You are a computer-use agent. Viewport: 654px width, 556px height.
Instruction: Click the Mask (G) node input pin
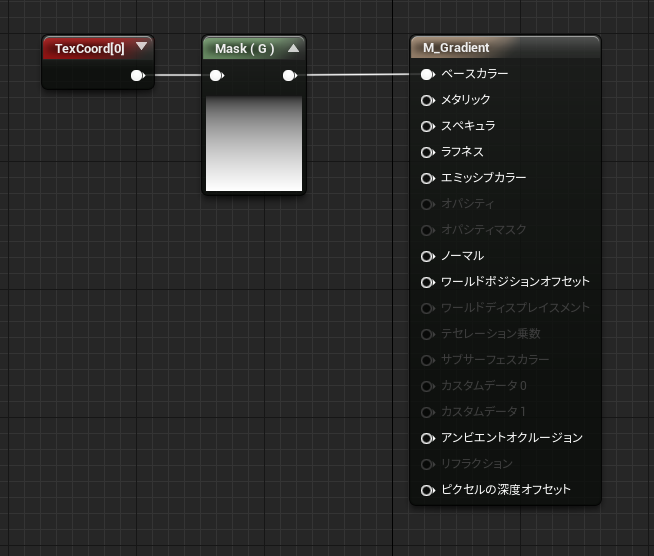point(216,75)
